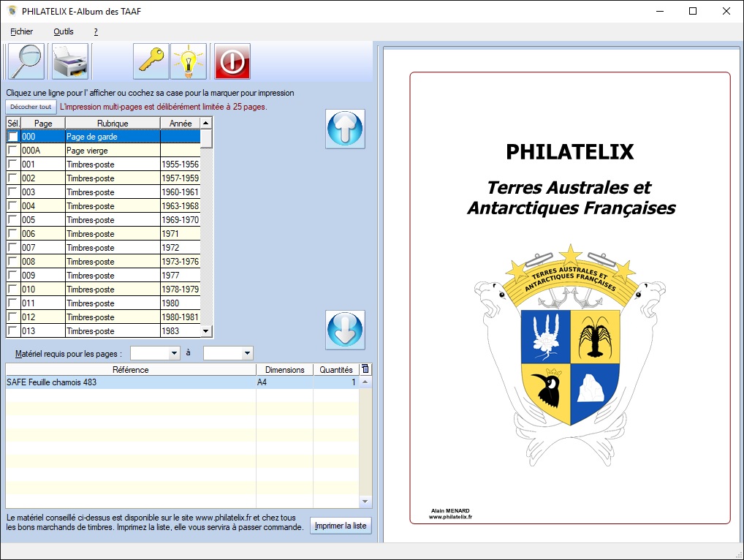This screenshot has width=744, height=560.
Task: Click the PHILATELIX app icon in title bar
Action: coord(12,11)
